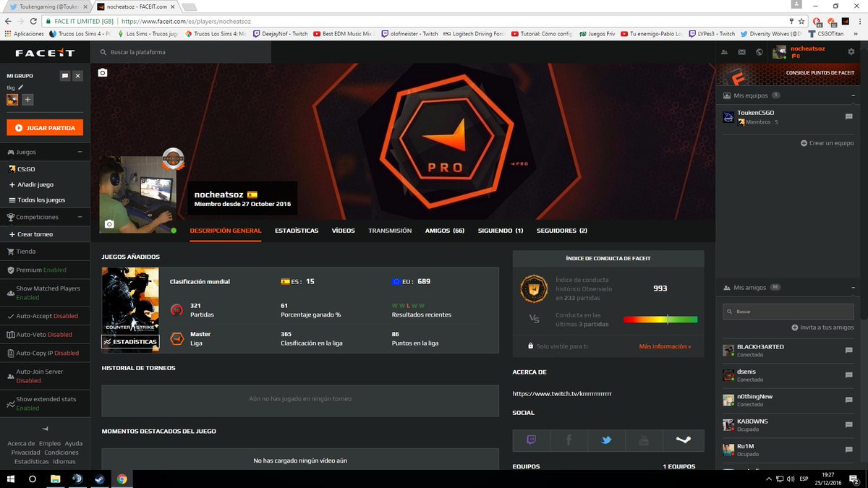Open the group chat icon in Mi Grupo
The width and height of the screenshot is (868, 488).
pos(65,75)
